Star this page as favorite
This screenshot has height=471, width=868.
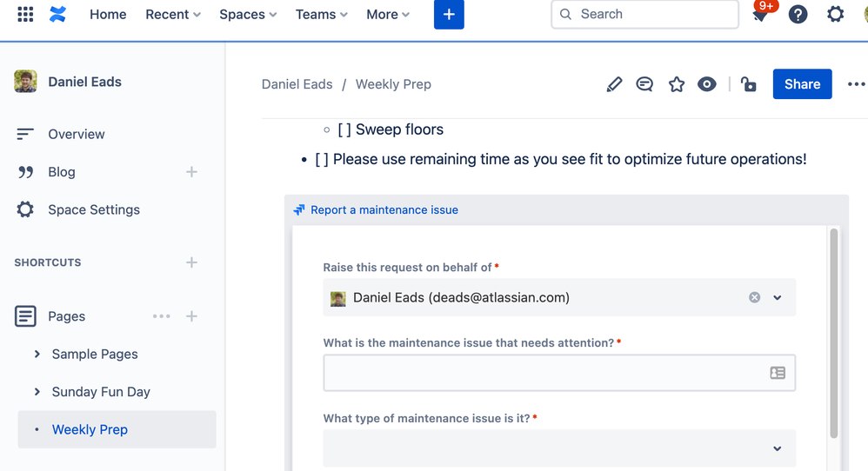point(677,84)
